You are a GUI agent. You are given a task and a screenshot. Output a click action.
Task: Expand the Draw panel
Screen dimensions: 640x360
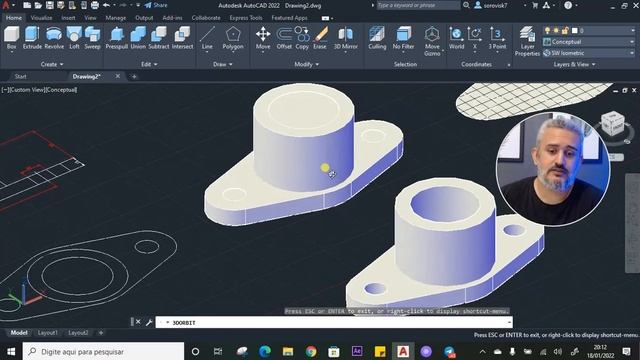coord(222,64)
